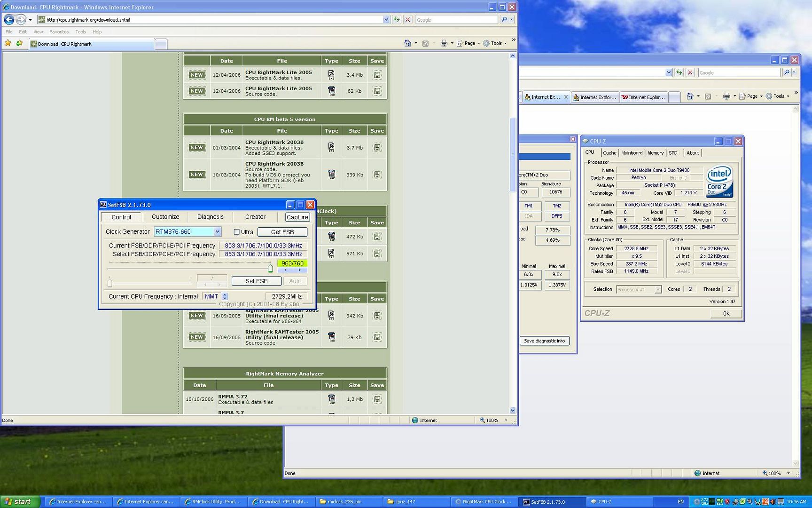Click search magnifier in front IE Google box
Image resolution: width=812 pixels, height=508 pixels.
(504, 20)
